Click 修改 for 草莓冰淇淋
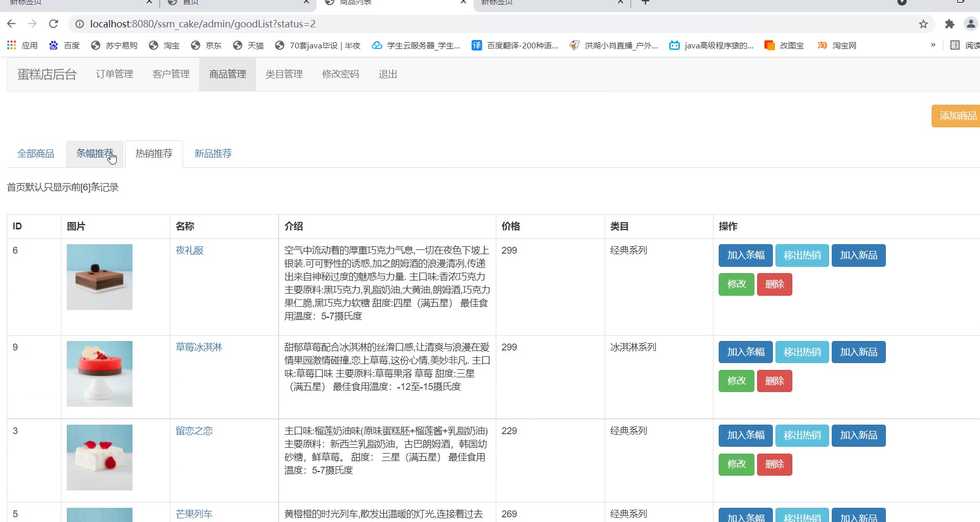This screenshot has width=980, height=522. pyautogui.click(x=737, y=381)
